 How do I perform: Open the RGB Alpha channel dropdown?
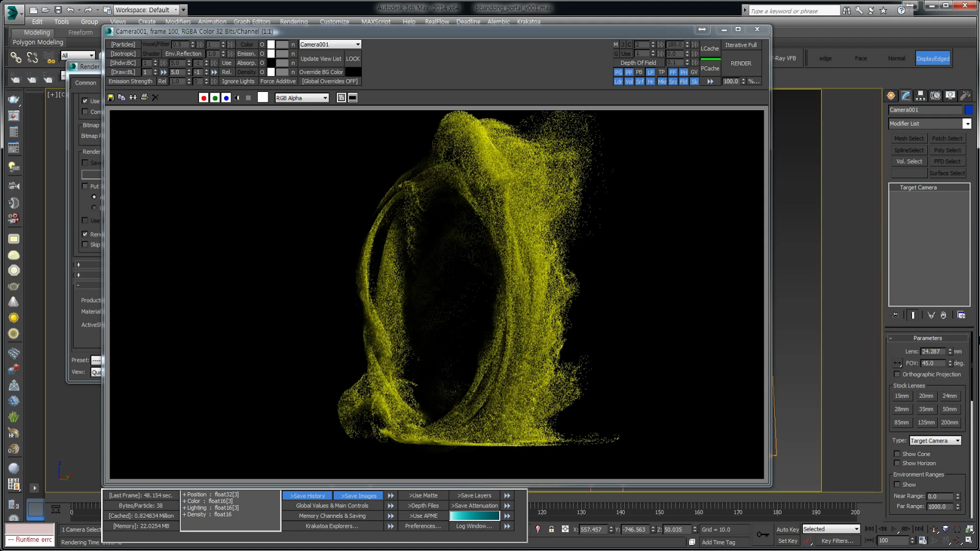tap(302, 98)
